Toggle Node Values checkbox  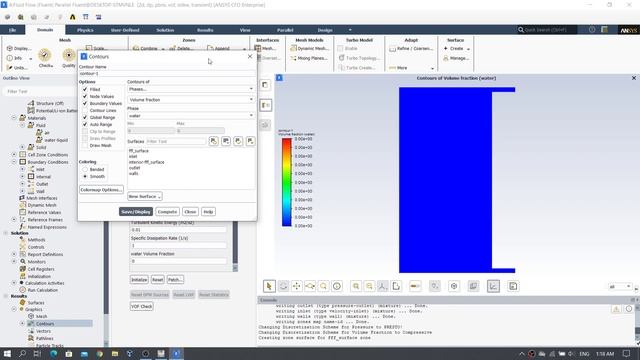tap(85, 96)
